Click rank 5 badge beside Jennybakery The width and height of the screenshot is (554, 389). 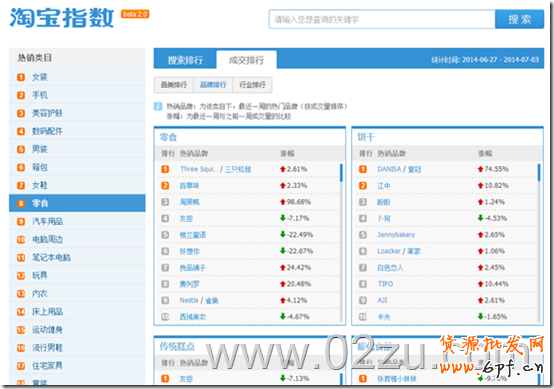363,235
